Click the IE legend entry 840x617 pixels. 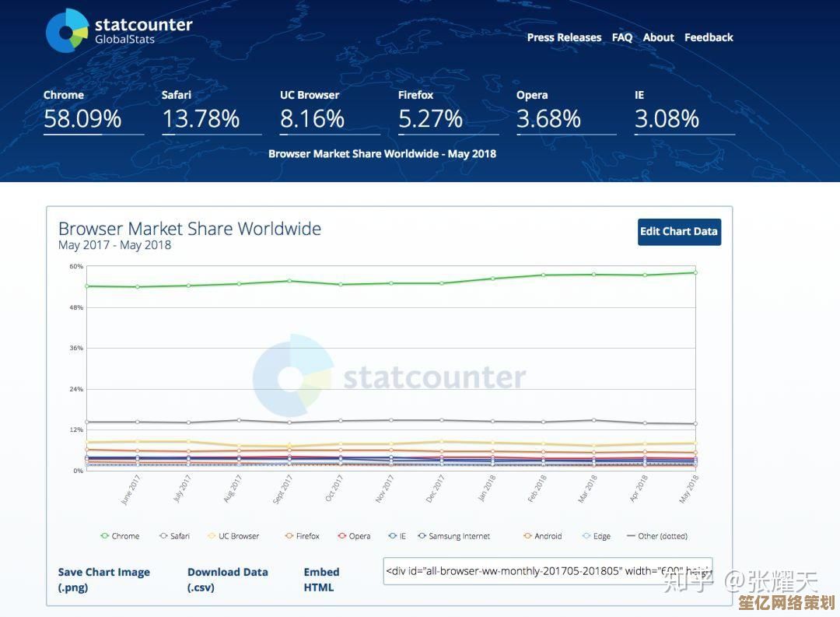(397, 536)
